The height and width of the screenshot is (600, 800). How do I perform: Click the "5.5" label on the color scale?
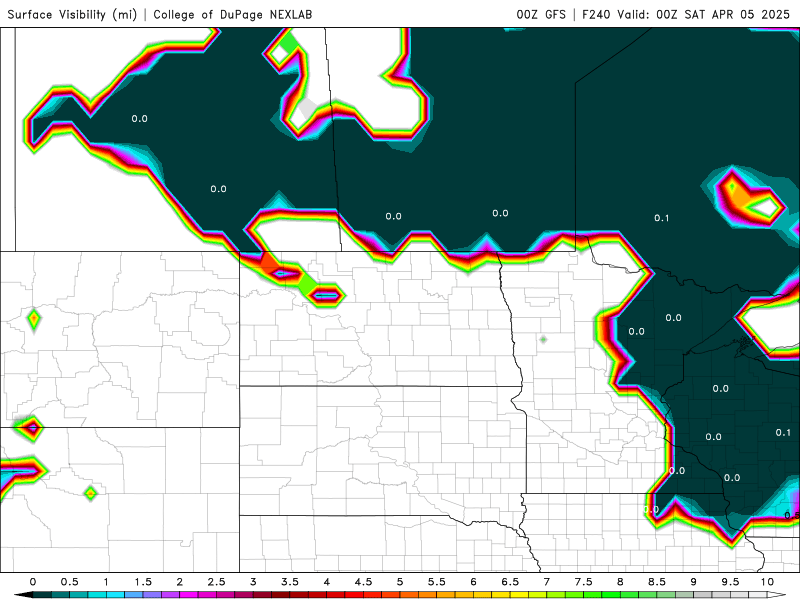(437, 582)
